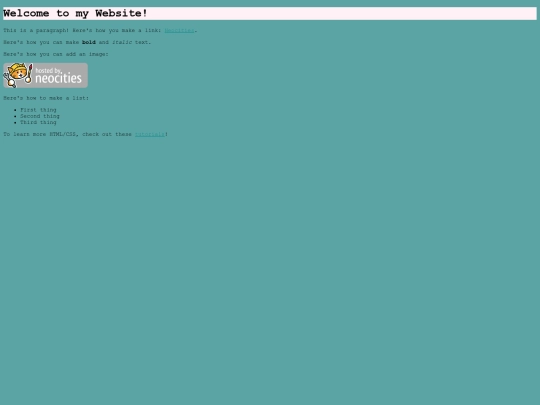Click the Third thing list item
Screen dimensions: 540x405
[38, 123]
